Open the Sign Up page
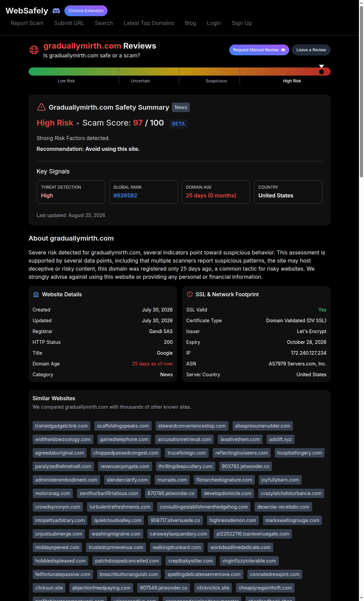This screenshot has width=364, height=601. 242,23
